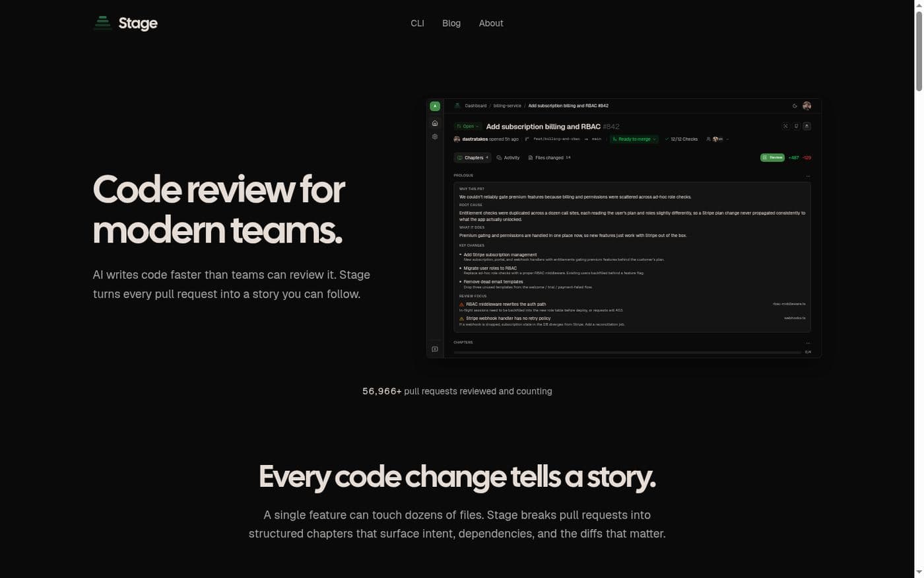Click the green workspace avatar in app sidebar
Image resolution: width=924 pixels, height=578 pixels.
tap(435, 106)
